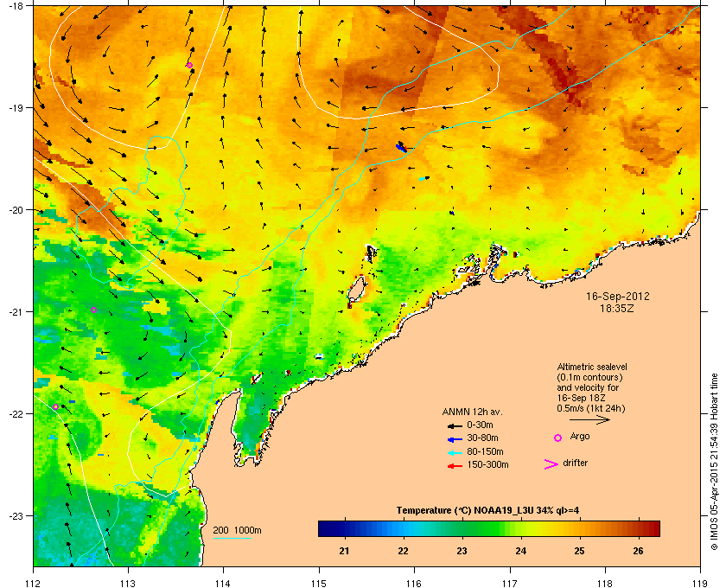Click the 80-150m depth range label
This screenshot has height=588, width=726.
click(485, 451)
